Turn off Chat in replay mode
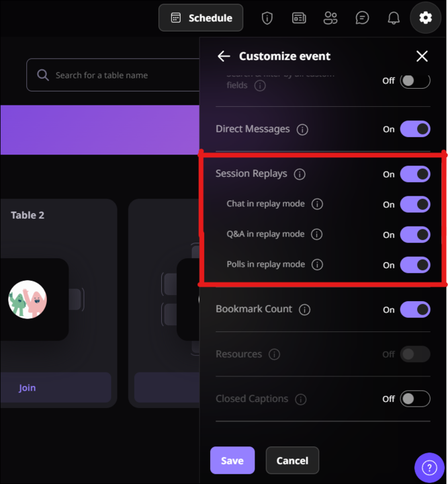This screenshot has height=484, width=448. [415, 204]
